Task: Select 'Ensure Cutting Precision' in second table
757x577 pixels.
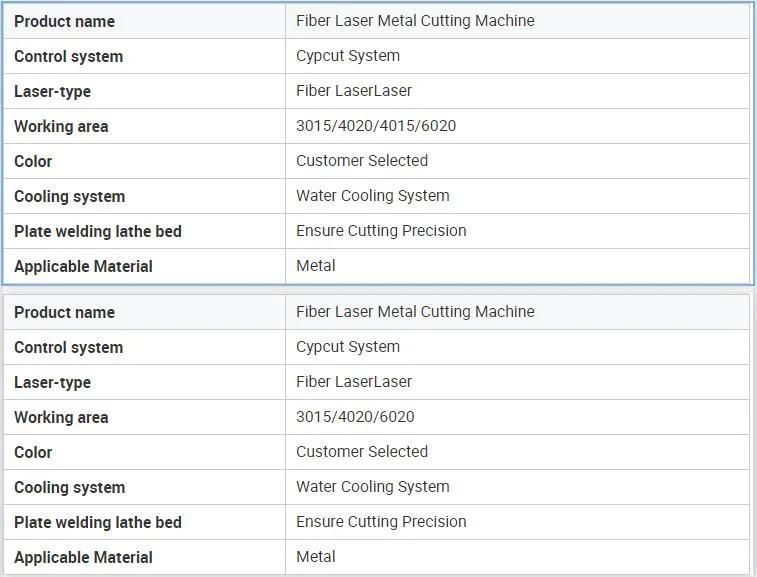Action: tap(381, 522)
